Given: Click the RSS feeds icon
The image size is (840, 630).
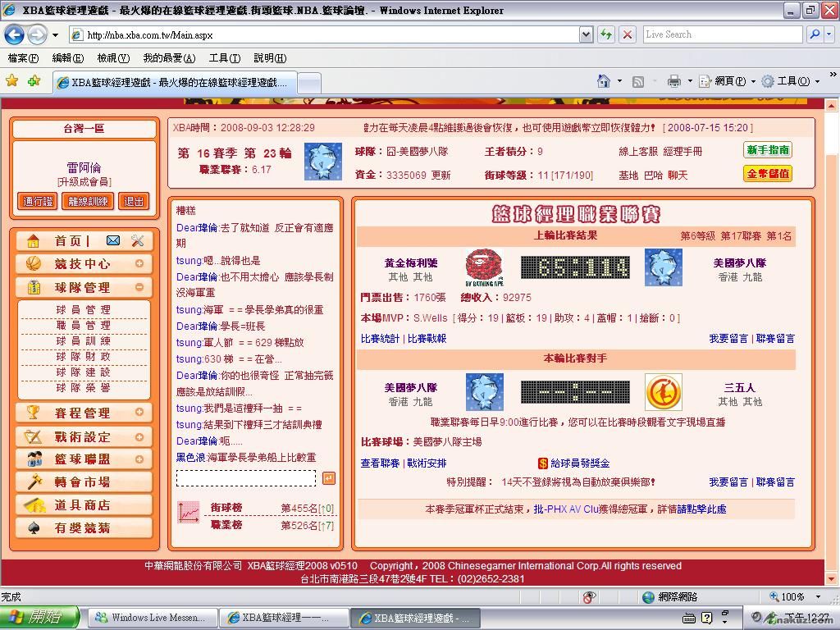Looking at the screenshot, I should (638, 81).
